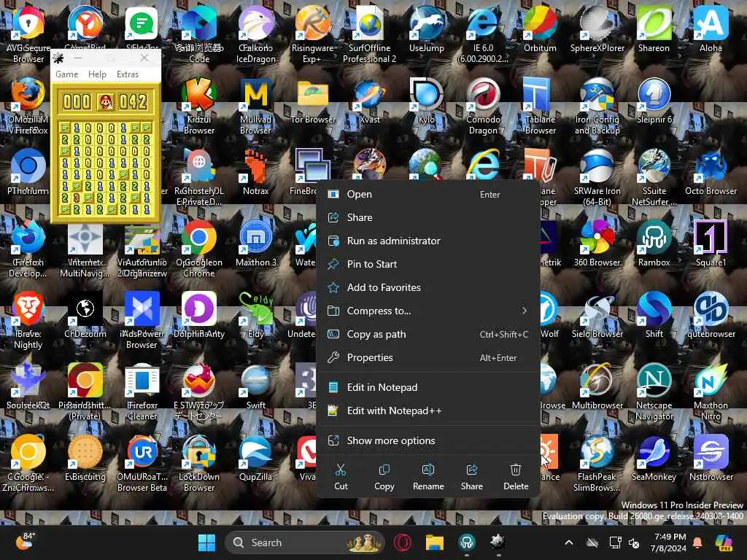Open File Explorer from the taskbar
The height and width of the screenshot is (560, 747).
coord(435,542)
